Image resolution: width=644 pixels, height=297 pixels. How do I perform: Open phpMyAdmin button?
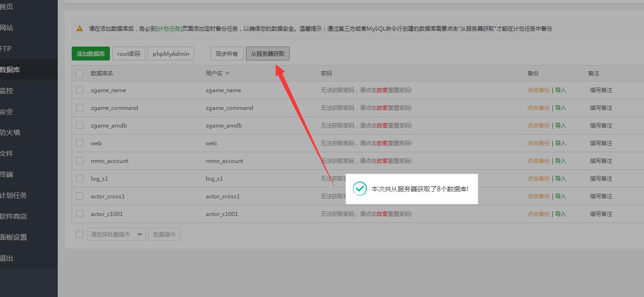170,54
